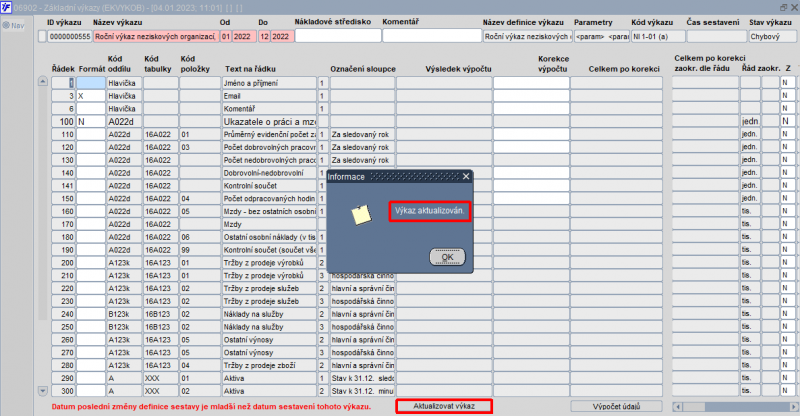Image resolution: width=800 pixels, height=416 pixels.
Task: Click the yellow note icon in Informace dialog
Action: pos(361,215)
